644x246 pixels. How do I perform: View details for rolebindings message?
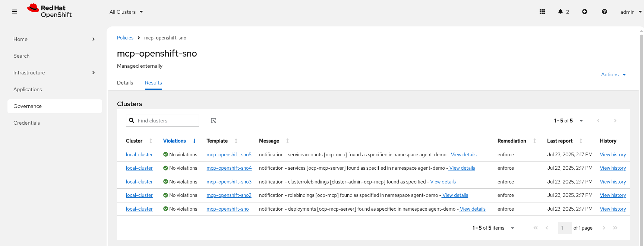click(455, 195)
